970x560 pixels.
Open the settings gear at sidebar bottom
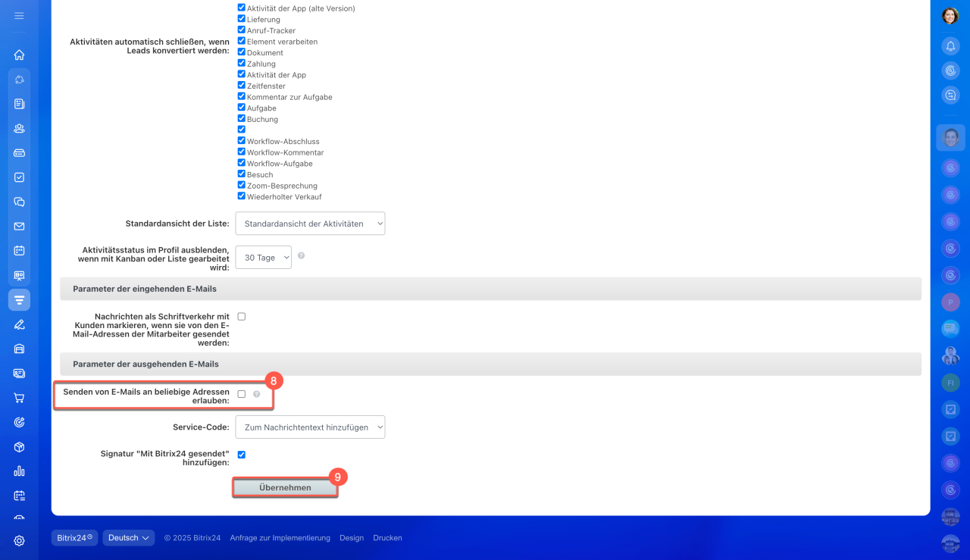click(20, 541)
